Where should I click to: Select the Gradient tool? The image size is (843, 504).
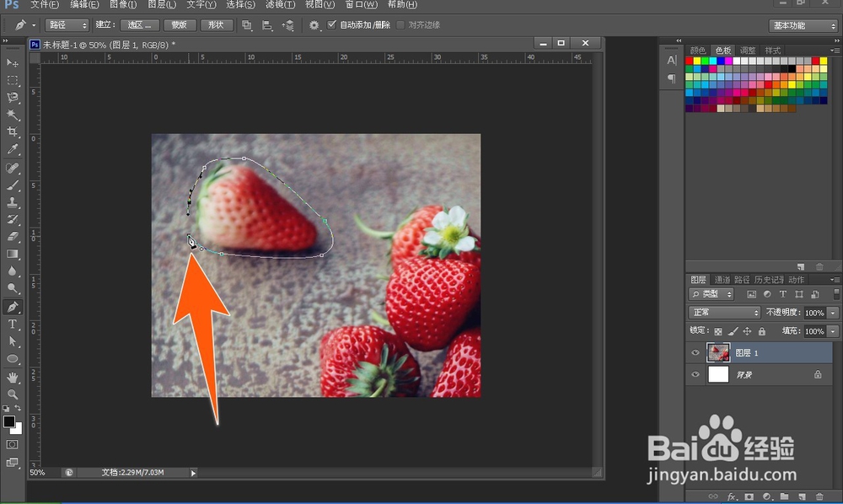(13, 254)
